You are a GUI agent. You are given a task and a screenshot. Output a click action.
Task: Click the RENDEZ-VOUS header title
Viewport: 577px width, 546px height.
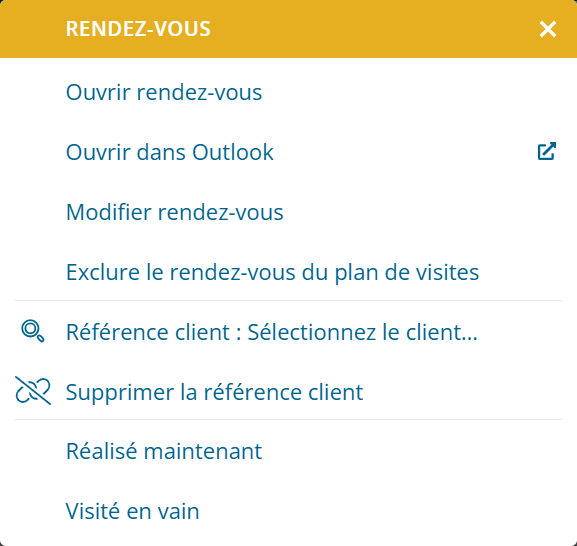138,29
